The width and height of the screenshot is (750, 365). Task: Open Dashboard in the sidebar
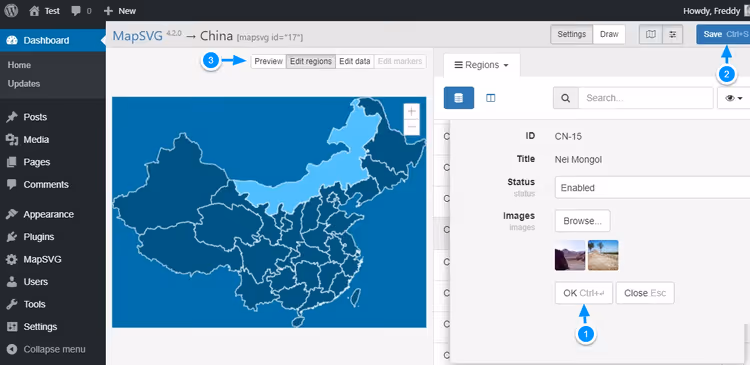(53, 41)
